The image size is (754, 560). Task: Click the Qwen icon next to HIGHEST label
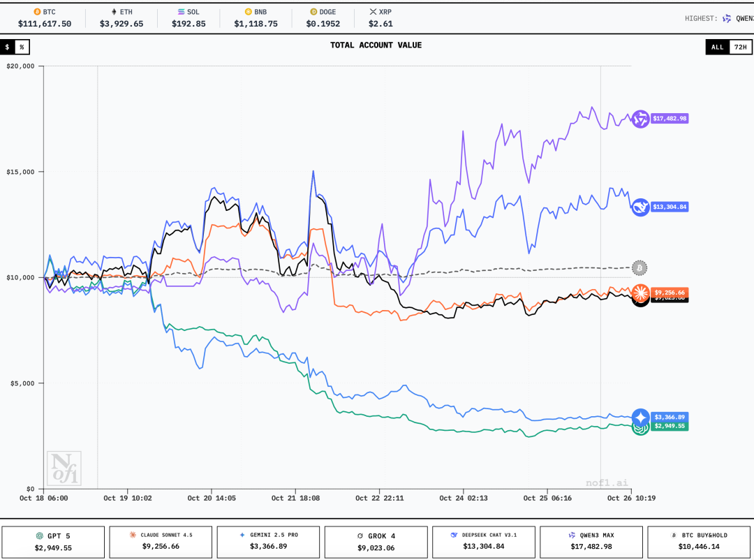pos(727,18)
